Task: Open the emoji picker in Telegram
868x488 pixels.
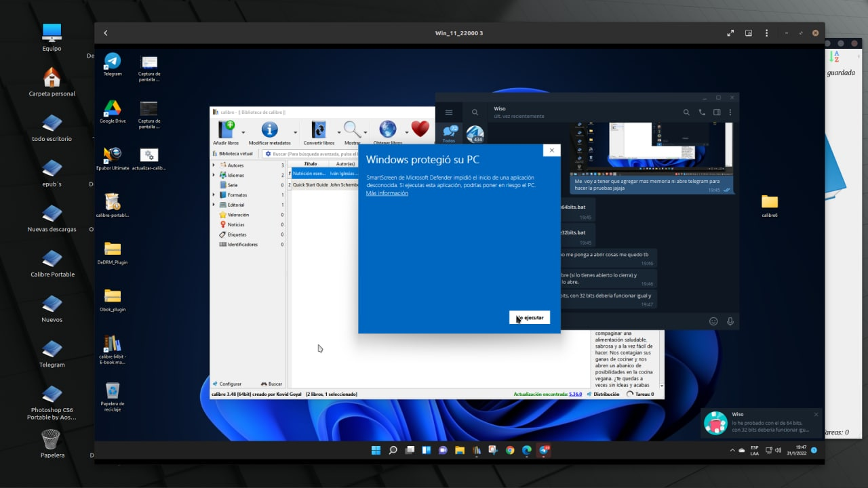Action: (713, 321)
